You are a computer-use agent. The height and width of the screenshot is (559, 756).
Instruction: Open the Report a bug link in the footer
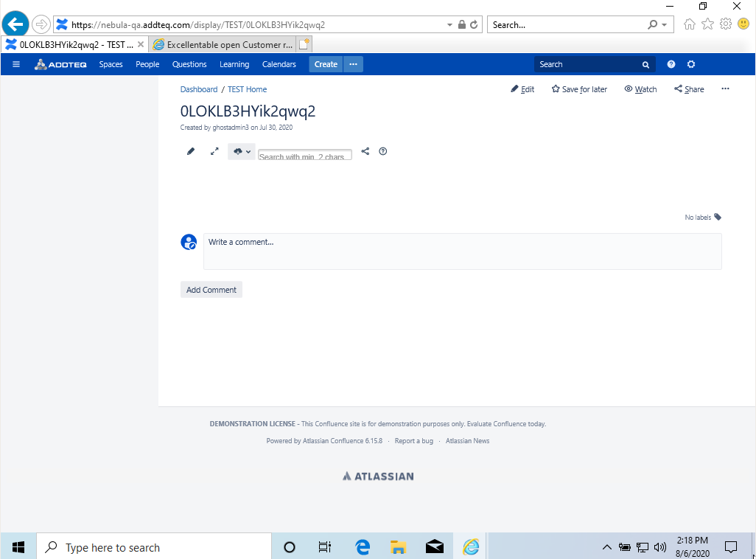(413, 440)
